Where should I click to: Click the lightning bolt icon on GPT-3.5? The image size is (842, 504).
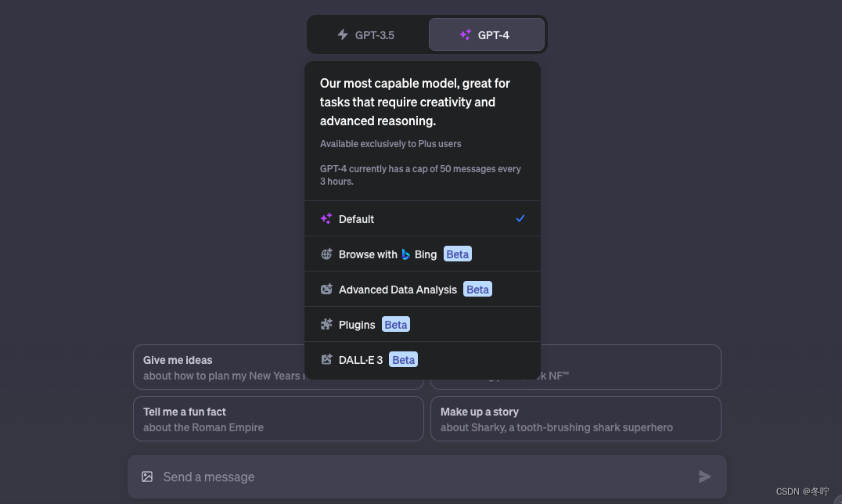(343, 35)
